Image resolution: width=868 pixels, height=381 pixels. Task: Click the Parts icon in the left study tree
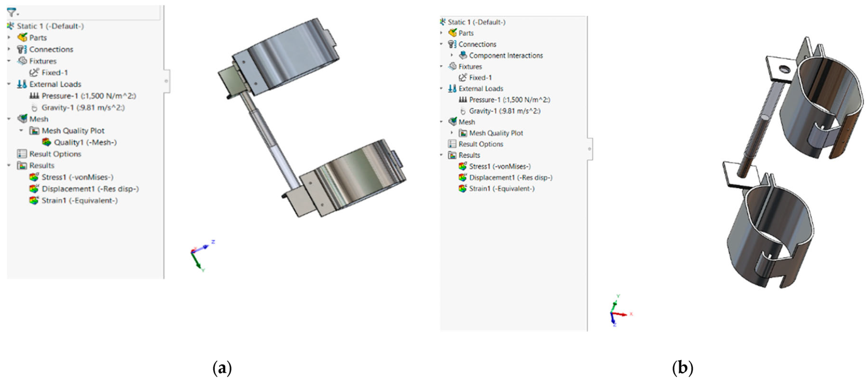click(x=22, y=37)
